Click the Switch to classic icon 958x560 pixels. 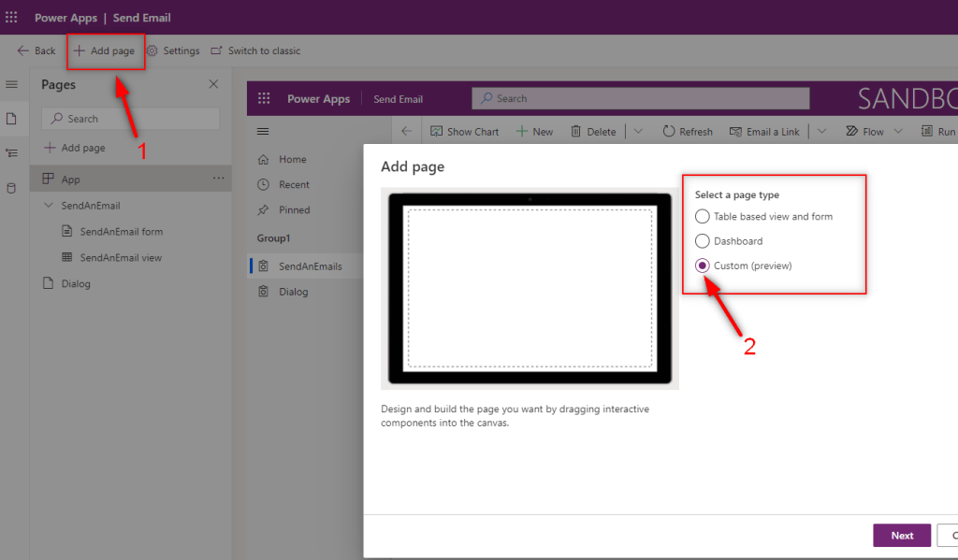[217, 50]
